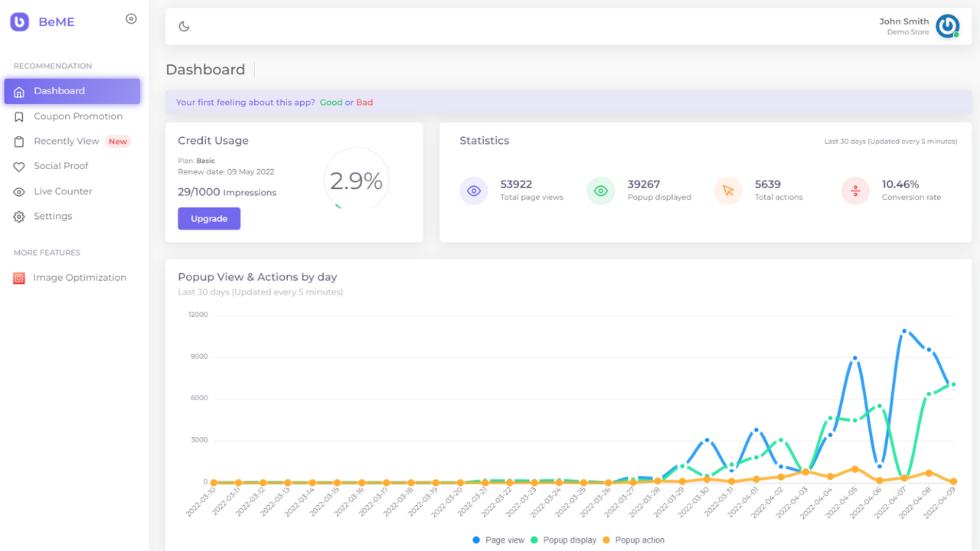Open John Smith profile avatar
The height and width of the screenshot is (551, 980).
948,26
